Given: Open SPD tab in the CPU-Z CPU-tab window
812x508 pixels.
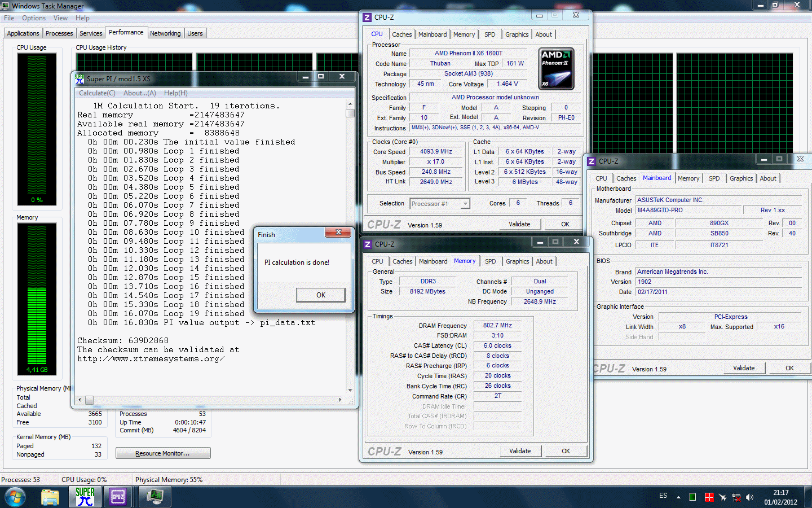Looking at the screenshot, I should [x=490, y=34].
